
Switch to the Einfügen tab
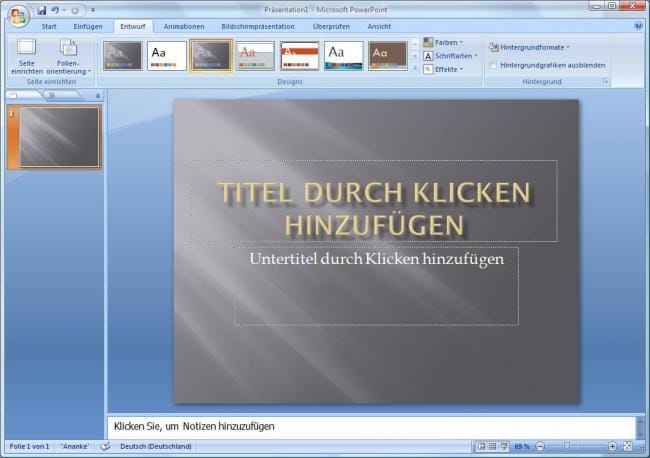point(88,27)
